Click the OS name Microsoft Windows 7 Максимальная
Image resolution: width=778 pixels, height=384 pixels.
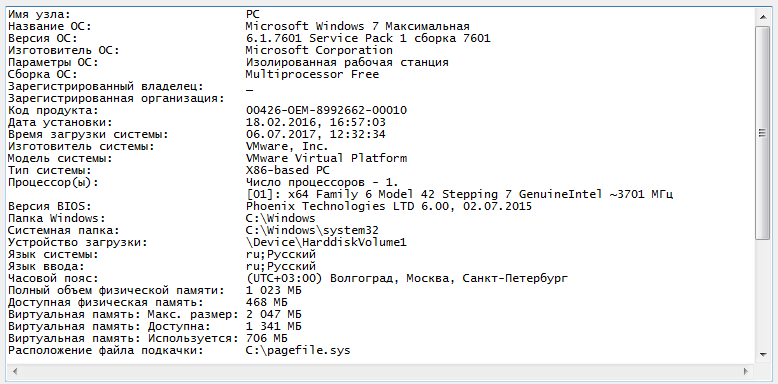[x=358, y=26]
